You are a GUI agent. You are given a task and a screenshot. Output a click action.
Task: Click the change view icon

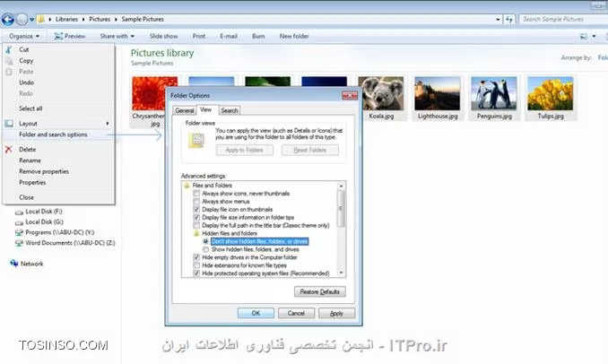[583, 37]
